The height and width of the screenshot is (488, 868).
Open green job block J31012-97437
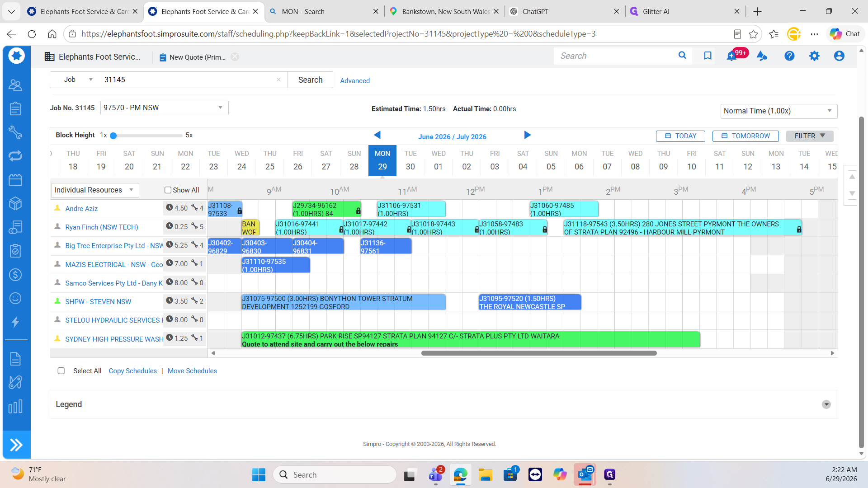pos(471,340)
